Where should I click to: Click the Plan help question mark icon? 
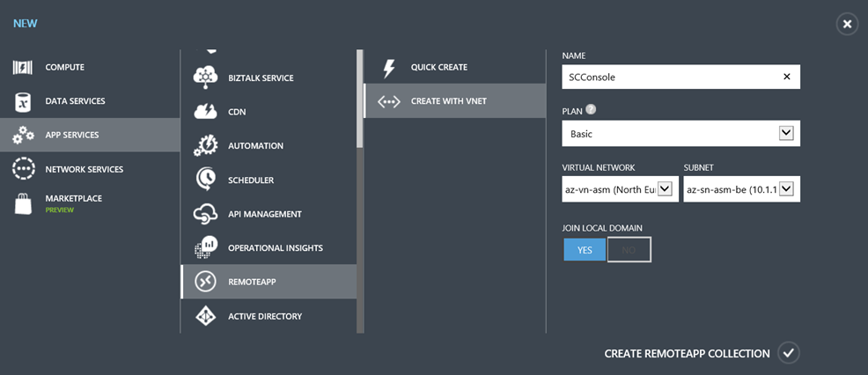pos(592,110)
